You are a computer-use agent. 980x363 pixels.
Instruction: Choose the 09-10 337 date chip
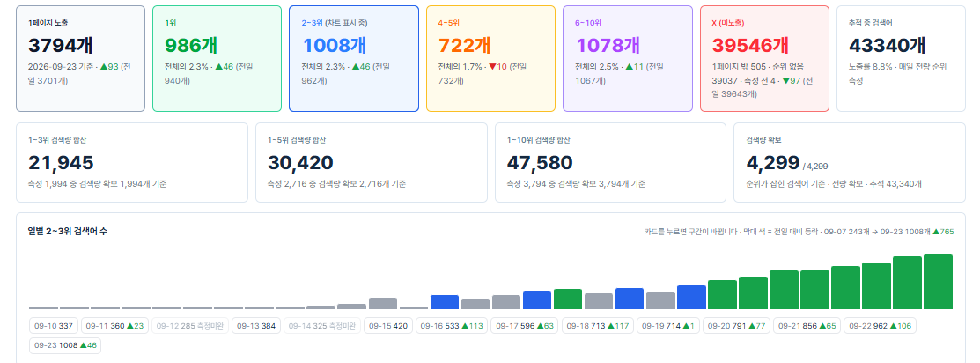point(53,326)
